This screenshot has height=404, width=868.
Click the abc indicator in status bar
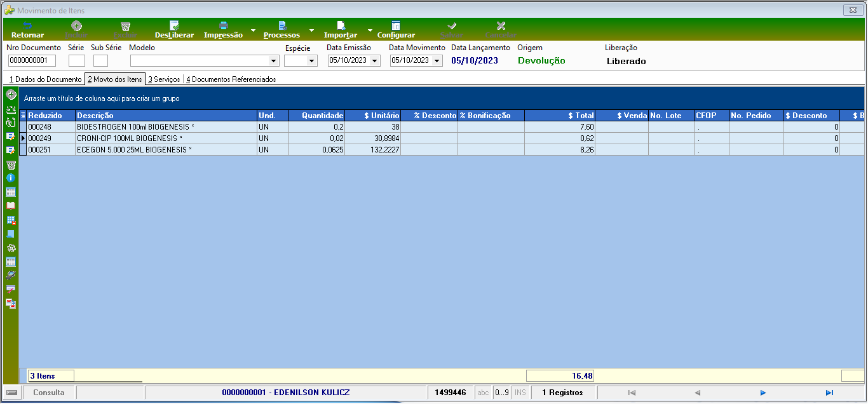[483, 393]
